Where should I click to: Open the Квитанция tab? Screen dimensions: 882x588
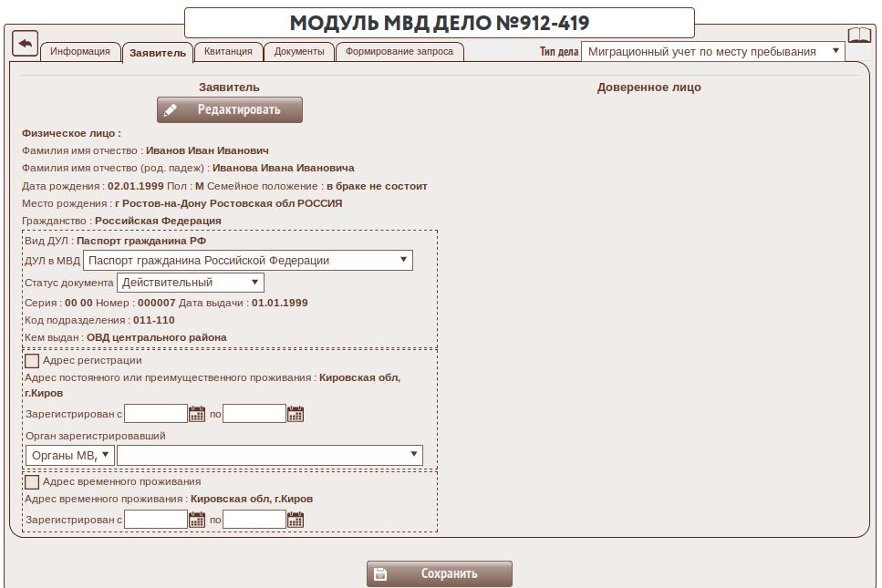(228, 52)
